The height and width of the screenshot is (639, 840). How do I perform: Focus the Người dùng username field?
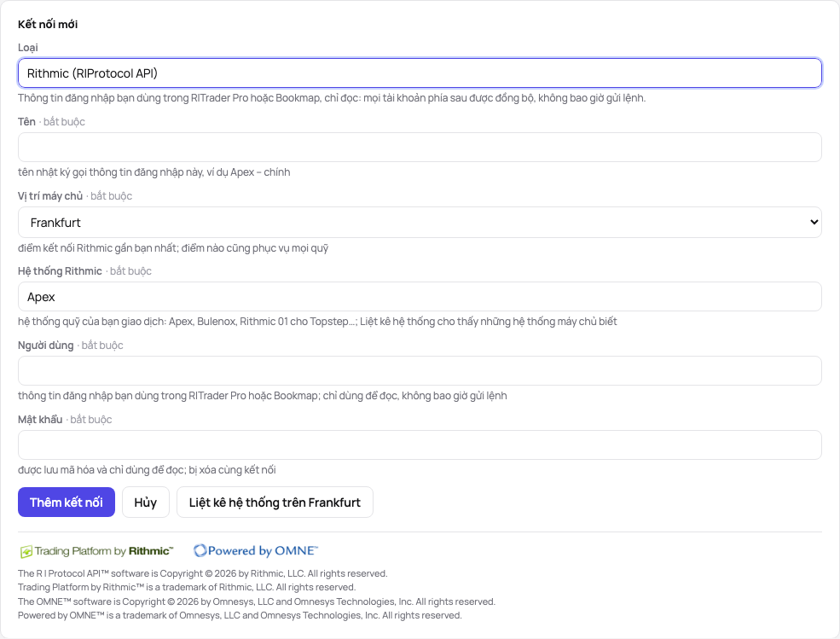click(x=420, y=370)
